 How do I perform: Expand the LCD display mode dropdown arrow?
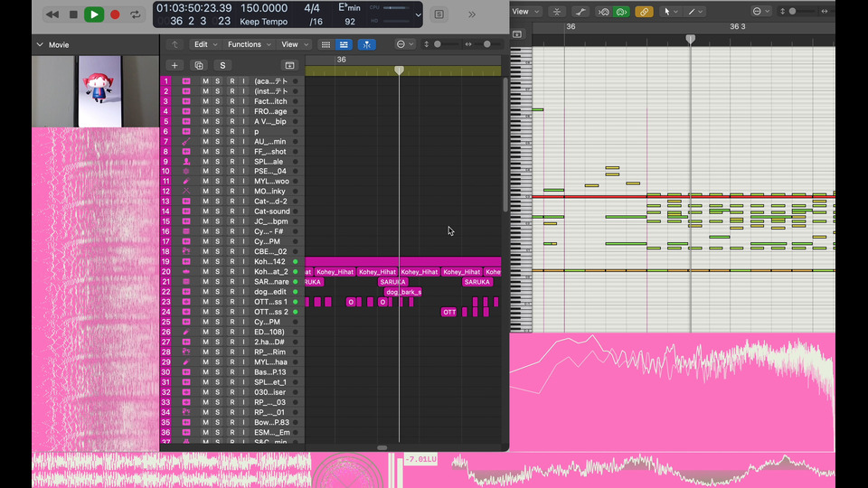tap(418, 14)
